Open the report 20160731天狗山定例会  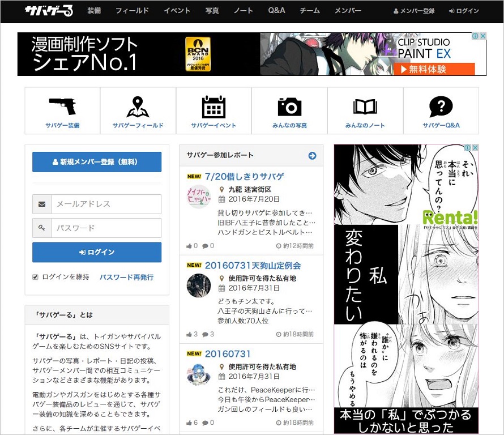click(253, 266)
